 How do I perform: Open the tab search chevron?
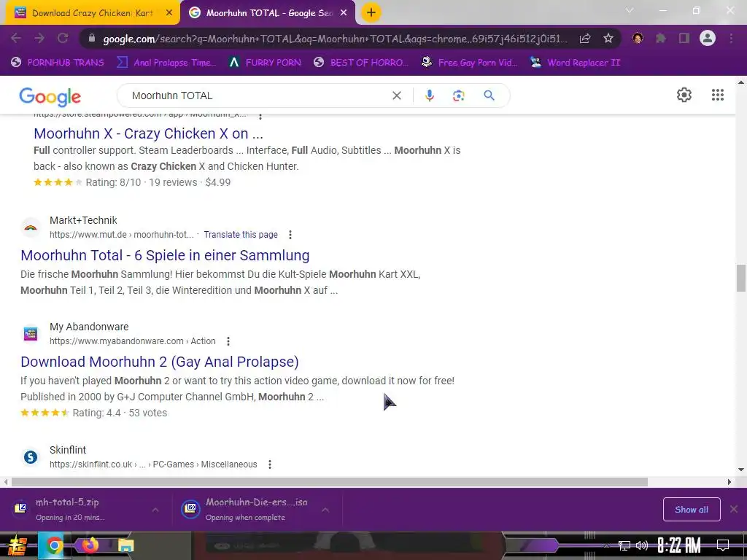(630, 10)
